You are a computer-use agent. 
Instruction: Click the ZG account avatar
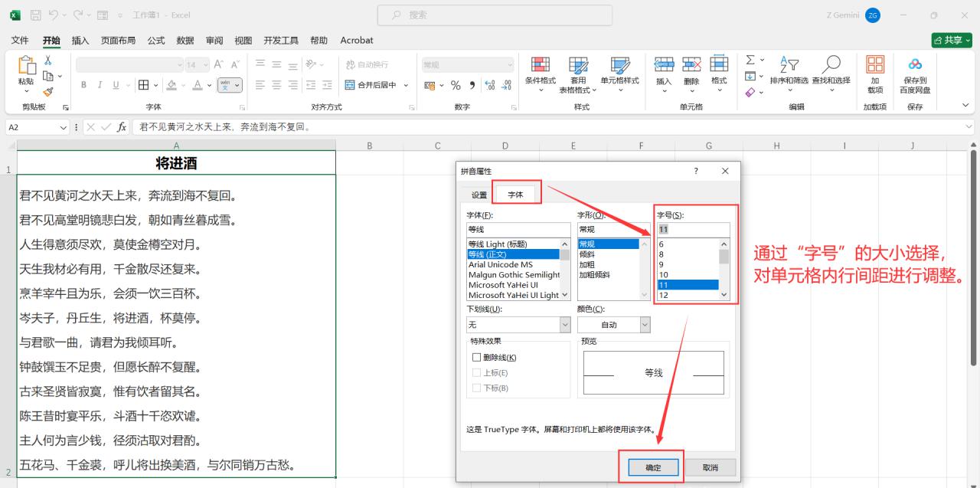click(x=873, y=15)
